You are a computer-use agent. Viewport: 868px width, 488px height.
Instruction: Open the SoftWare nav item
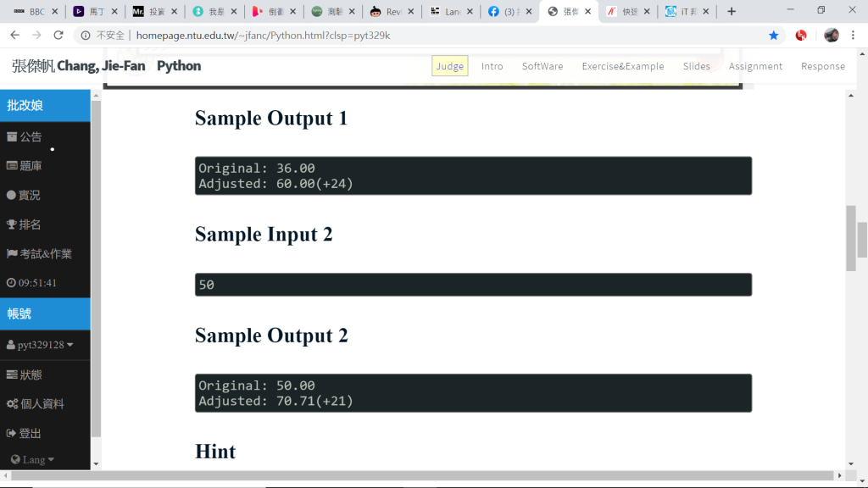[x=542, y=66]
